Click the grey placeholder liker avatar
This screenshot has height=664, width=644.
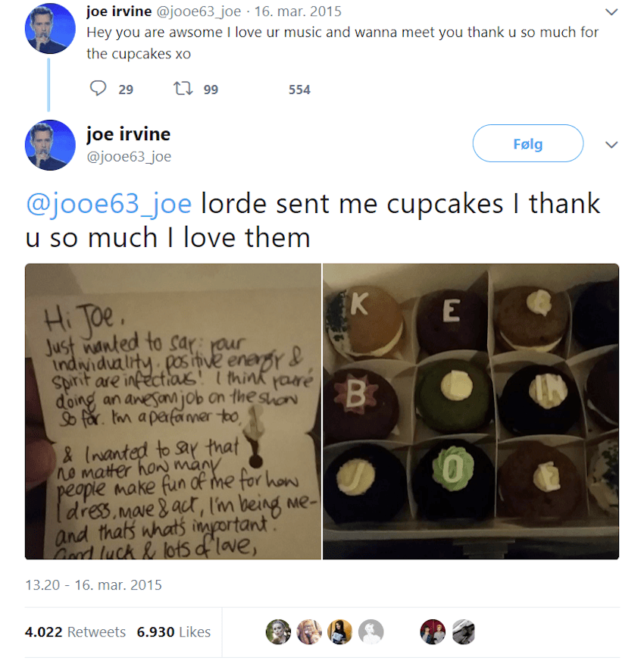point(370,631)
